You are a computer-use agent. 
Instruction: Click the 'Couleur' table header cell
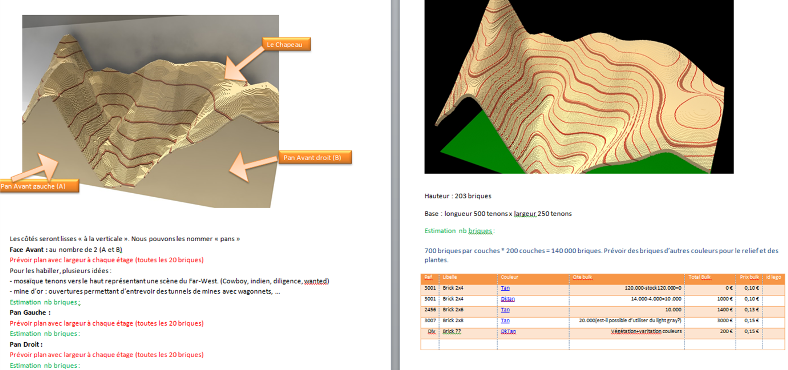tap(534, 278)
